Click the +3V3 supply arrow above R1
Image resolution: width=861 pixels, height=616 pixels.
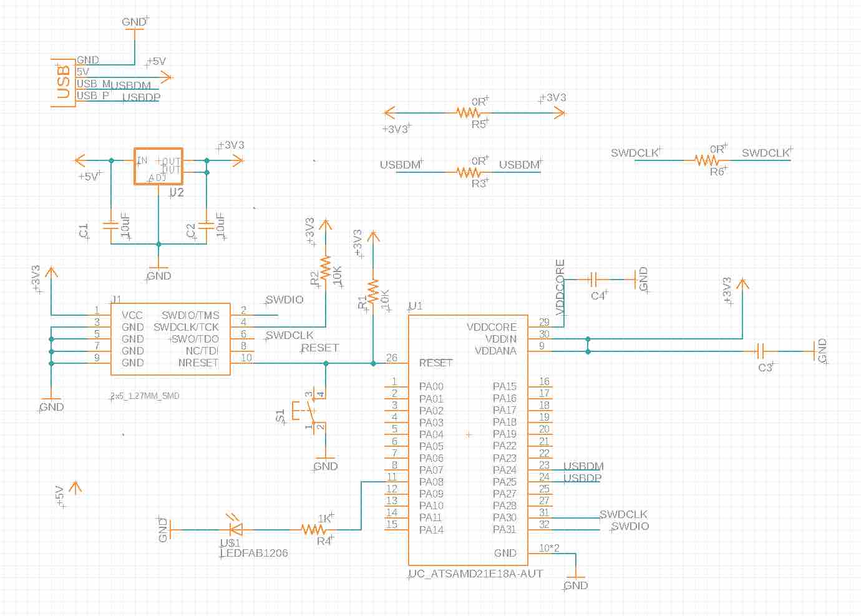click(x=372, y=238)
